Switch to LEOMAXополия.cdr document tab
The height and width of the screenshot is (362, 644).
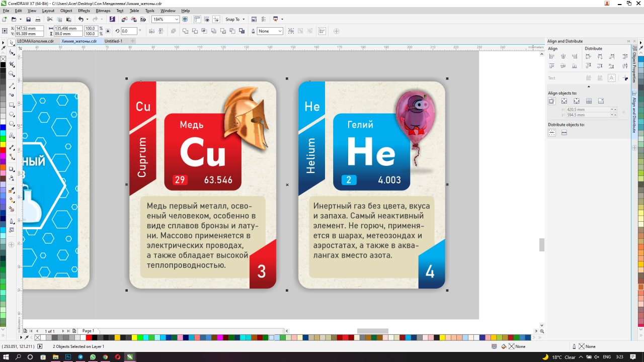tap(35, 41)
